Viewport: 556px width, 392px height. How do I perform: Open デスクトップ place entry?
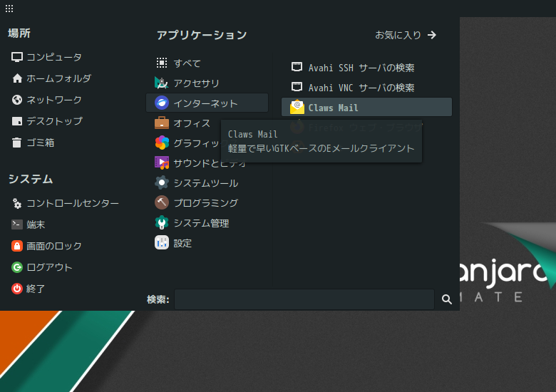coord(55,121)
